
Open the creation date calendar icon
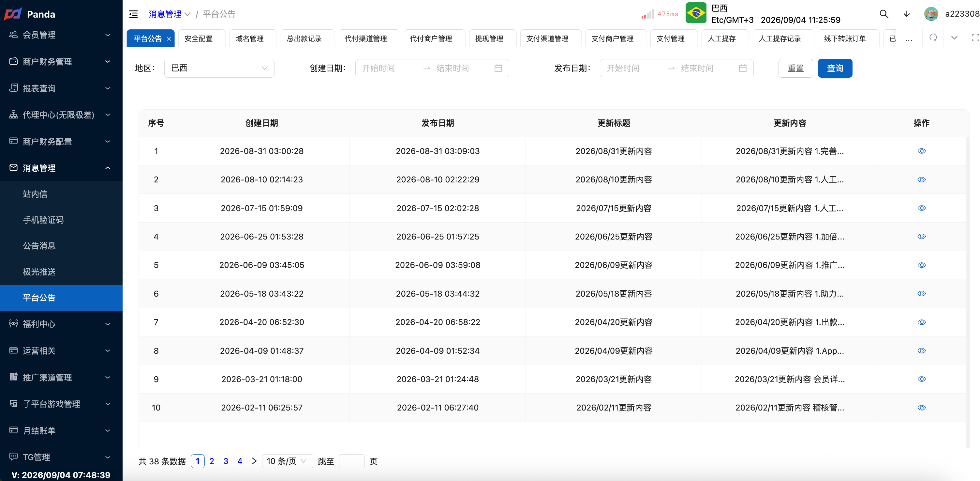[x=498, y=68]
